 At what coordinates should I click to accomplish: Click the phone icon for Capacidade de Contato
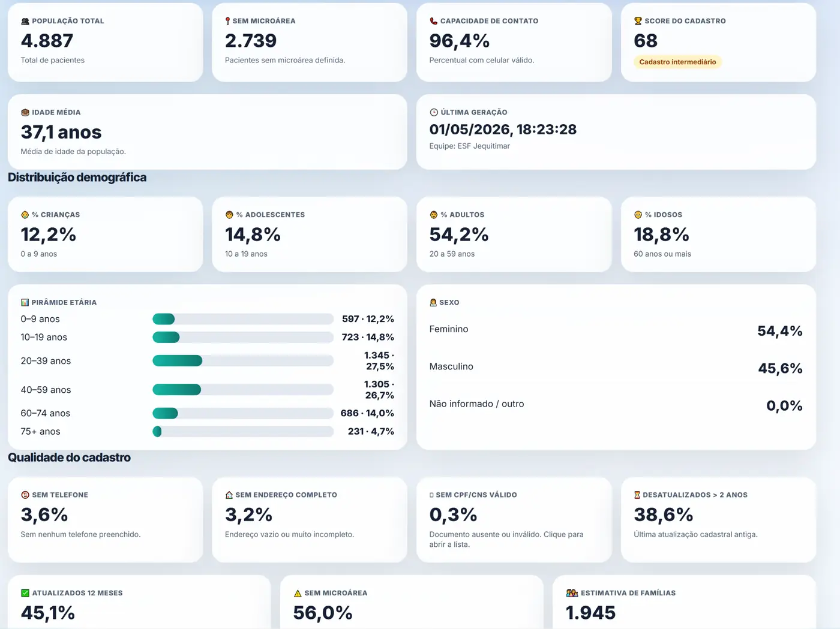coord(434,21)
